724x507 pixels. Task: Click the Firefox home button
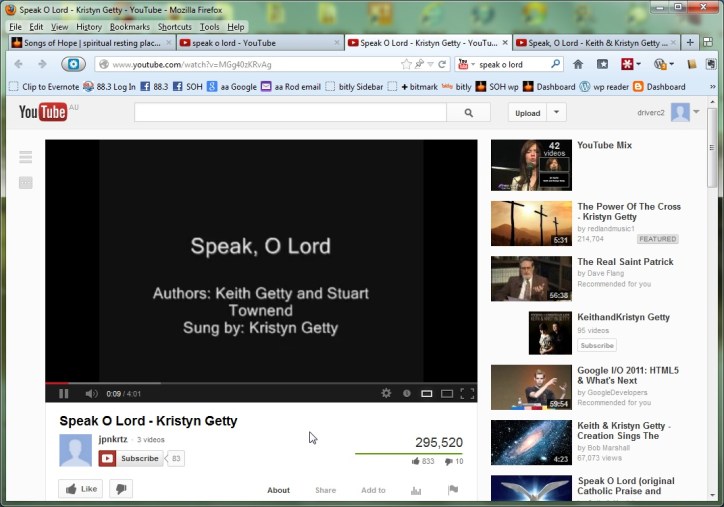tap(578, 64)
